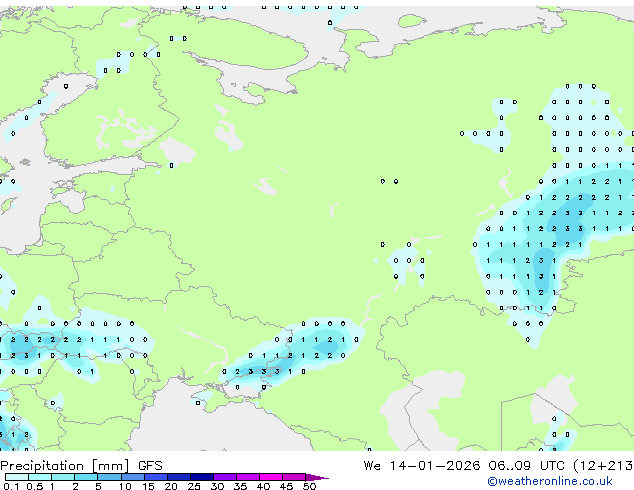Click the '20' legend scale label

click(171, 486)
